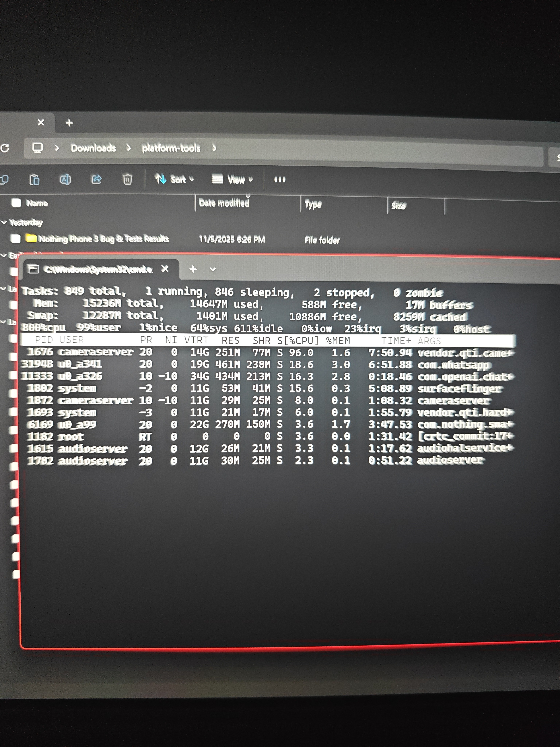This screenshot has width=560, height=747.
Task: Toggle the select-all checkbox beside Name
Action: click(16, 203)
